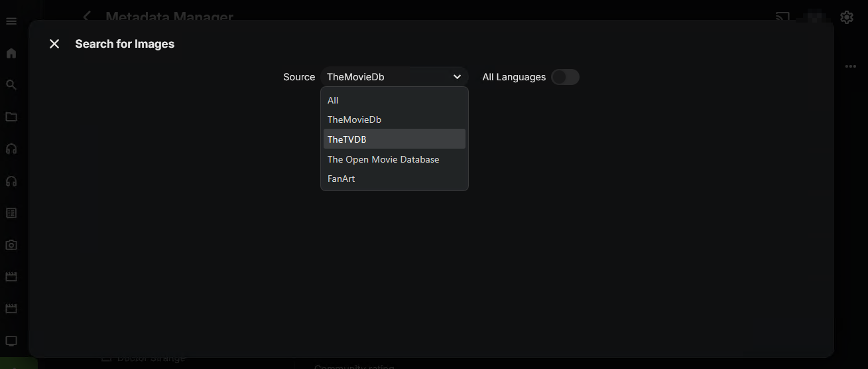
Task: Click the upper headphones icon in the sidebar
Action: click(11, 149)
